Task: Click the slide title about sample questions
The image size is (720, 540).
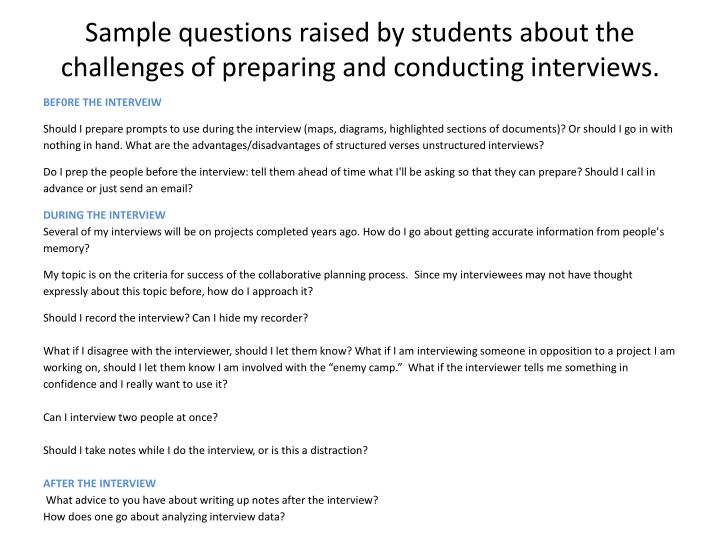Action: pyautogui.click(x=360, y=50)
